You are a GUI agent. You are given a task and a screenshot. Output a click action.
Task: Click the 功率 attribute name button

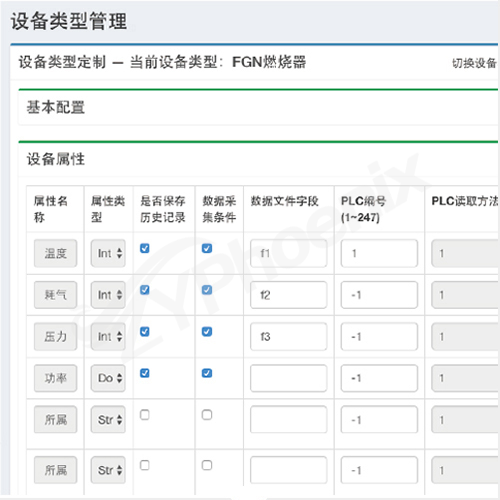tap(55, 378)
